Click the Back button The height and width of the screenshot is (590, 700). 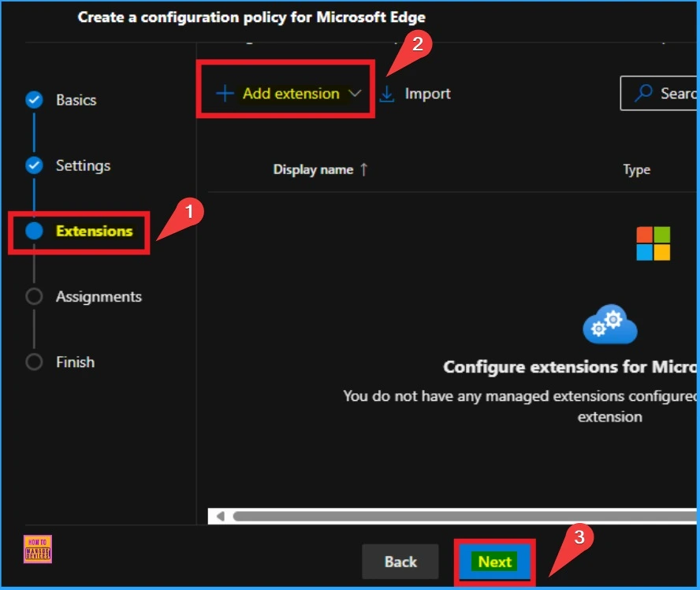(400, 562)
